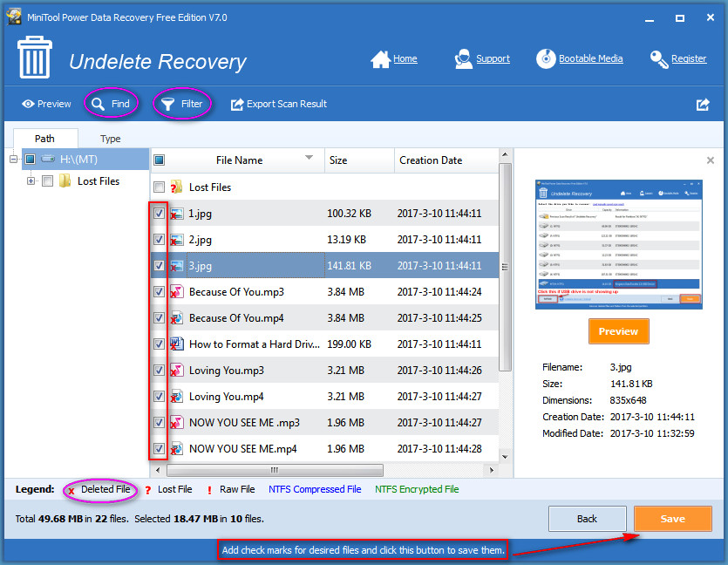The width and height of the screenshot is (728, 565).
Task: Click the Back button
Action: [x=587, y=519]
